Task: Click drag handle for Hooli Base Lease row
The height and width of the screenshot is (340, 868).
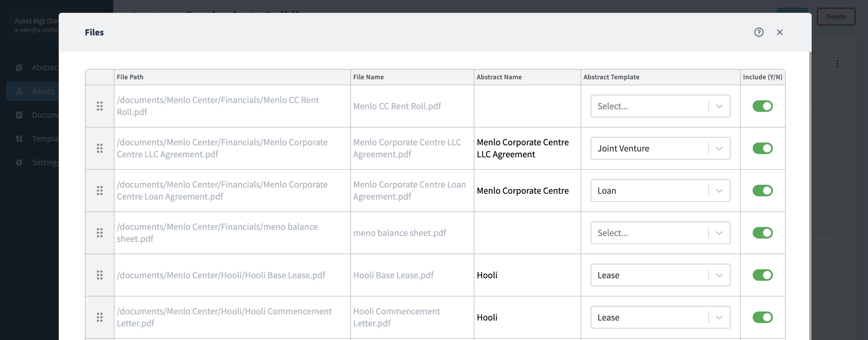Action: pos(100,275)
